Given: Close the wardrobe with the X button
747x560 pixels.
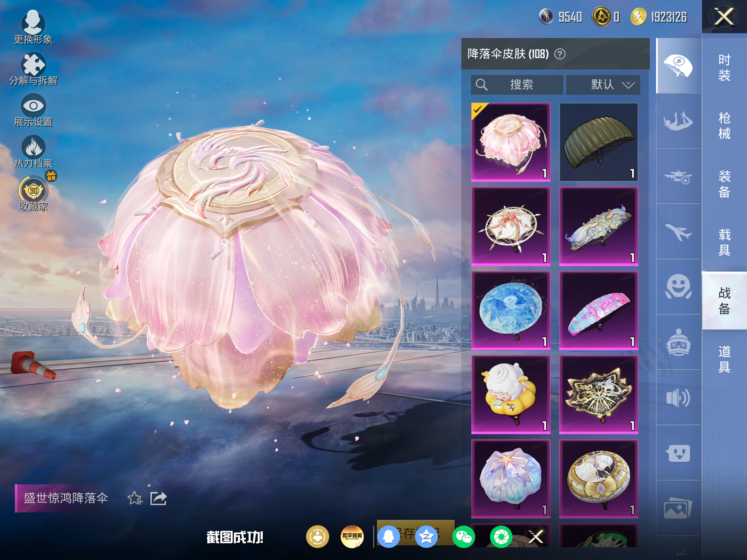Looking at the screenshot, I should 724,17.
